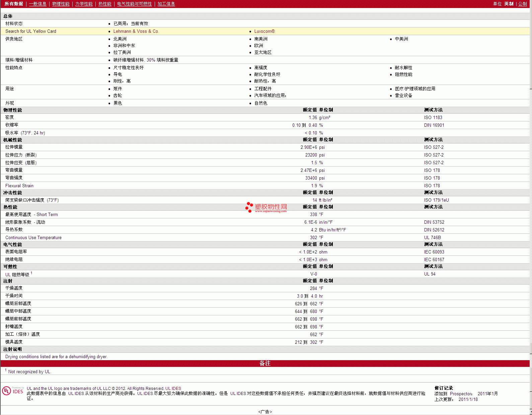Click footnote 1 next to UL 阻燃等级
Image resolution: width=532 pixels, height=415 pixels.
coord(31,273)
